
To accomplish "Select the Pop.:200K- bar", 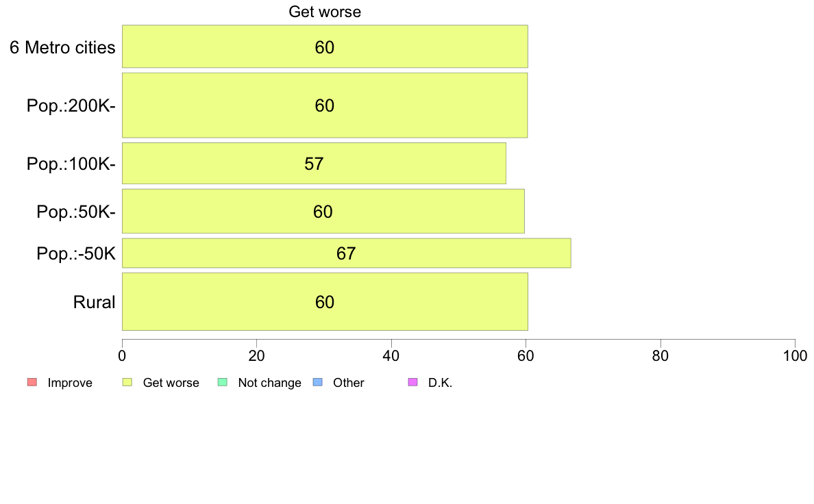I will (x=325, y=105).
